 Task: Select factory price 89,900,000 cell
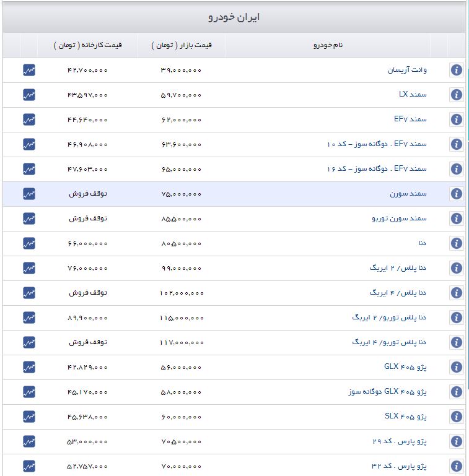tap(87, 318)
